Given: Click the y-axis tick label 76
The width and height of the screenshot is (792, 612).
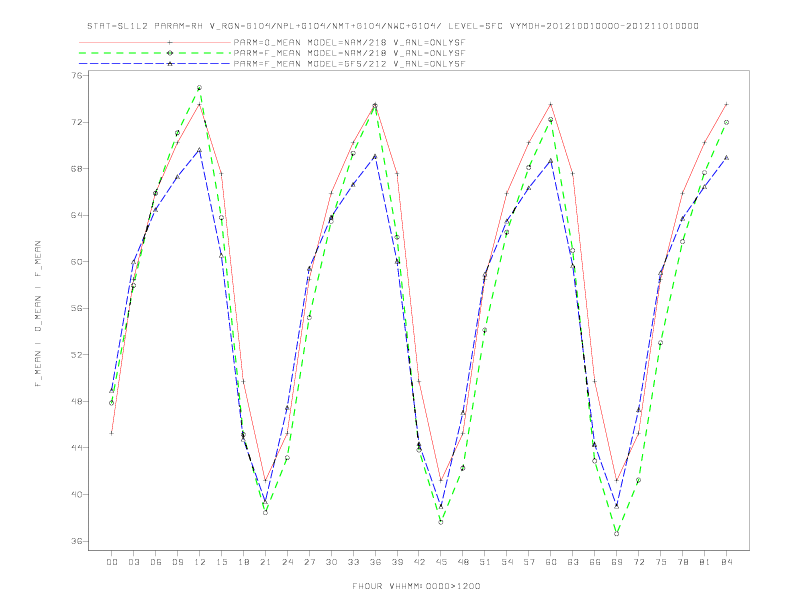Looking at the screenshot, I should [x=79, y=75].
